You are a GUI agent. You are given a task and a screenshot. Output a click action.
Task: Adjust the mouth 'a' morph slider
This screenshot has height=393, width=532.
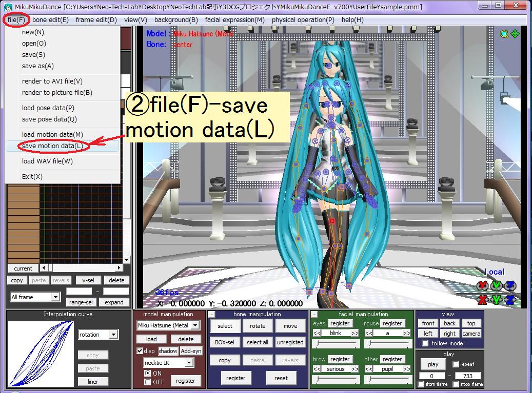pos(388,344)
